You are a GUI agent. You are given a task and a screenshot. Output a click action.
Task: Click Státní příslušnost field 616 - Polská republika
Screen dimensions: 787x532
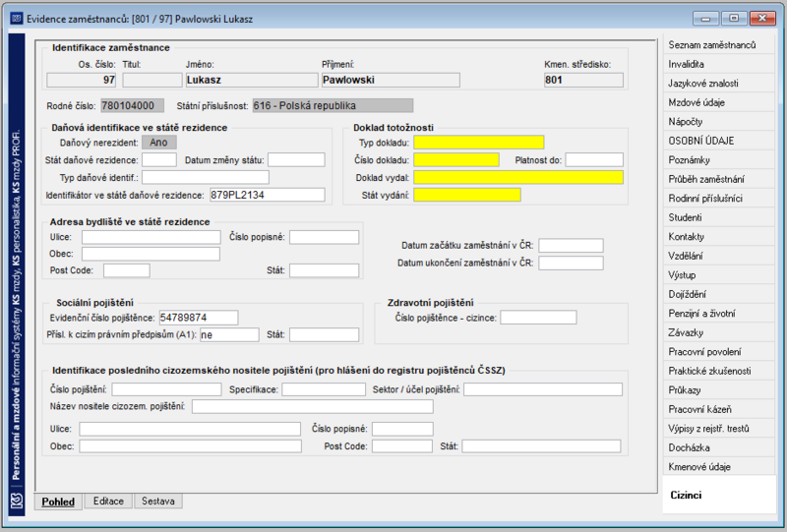[333, 106]
